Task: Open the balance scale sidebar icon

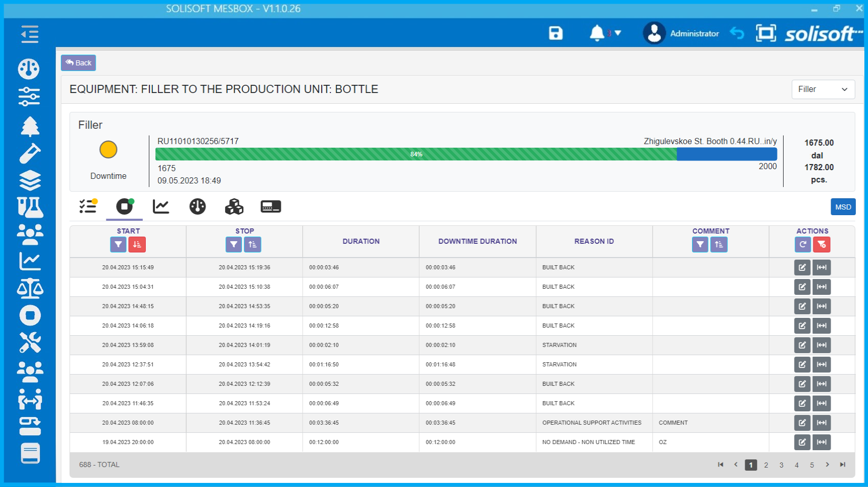Action: [30, 288]
